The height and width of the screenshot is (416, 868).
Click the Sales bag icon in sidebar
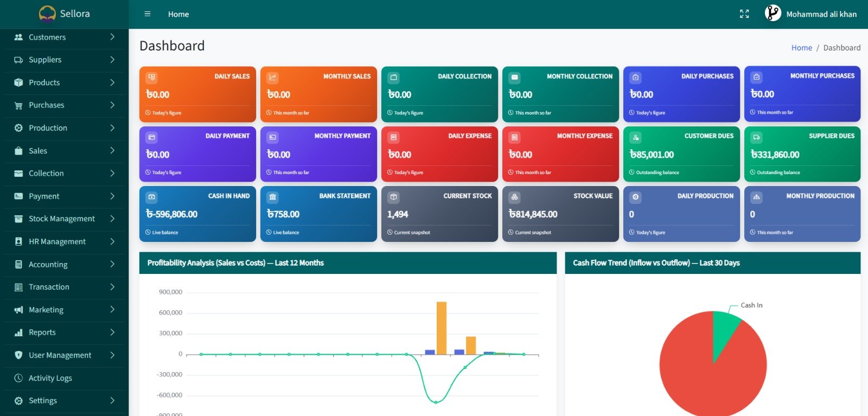(18, 151)
